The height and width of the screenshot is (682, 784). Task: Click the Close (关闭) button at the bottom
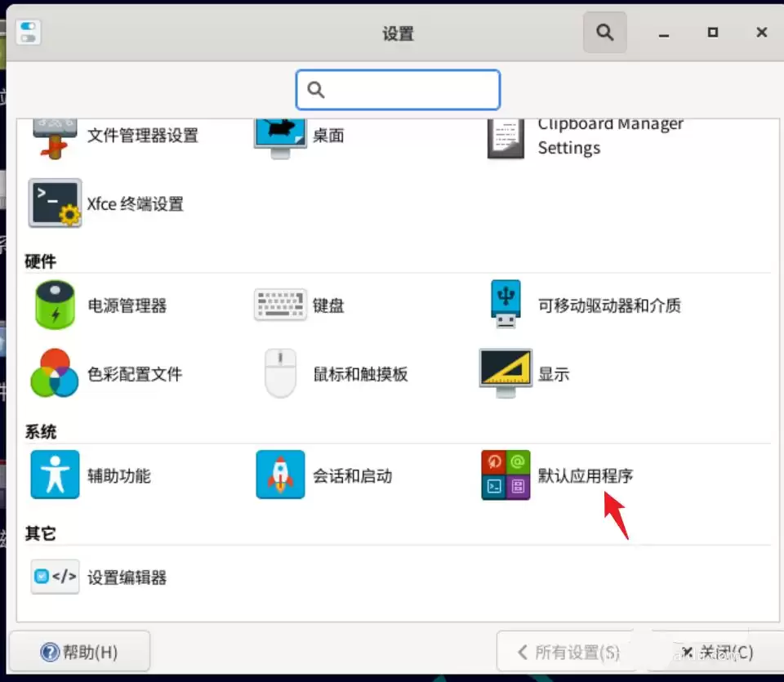[x=717, y=652]
